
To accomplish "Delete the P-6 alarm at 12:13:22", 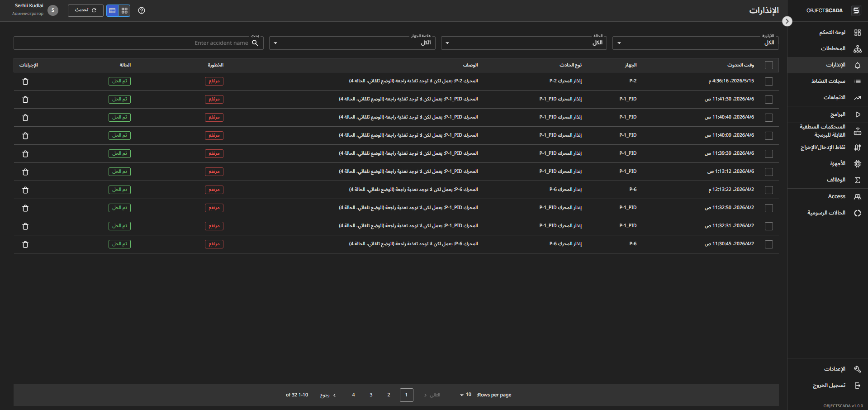I will [x=25, y=190].
